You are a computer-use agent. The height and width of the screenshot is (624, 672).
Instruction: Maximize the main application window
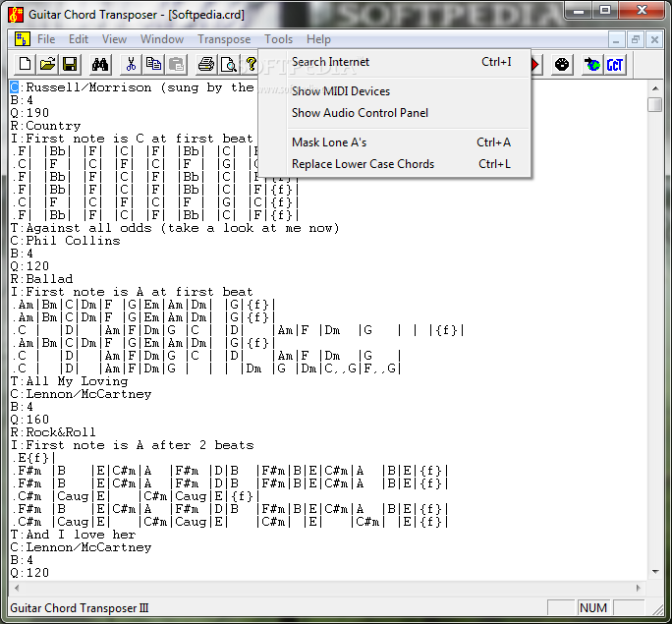(x=605, y=10)
